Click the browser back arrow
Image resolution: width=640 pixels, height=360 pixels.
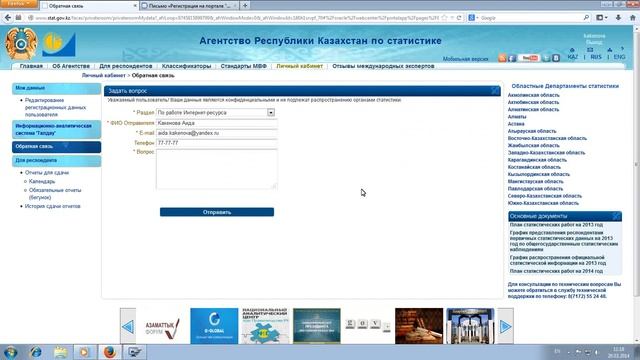(x=8, y=18)
